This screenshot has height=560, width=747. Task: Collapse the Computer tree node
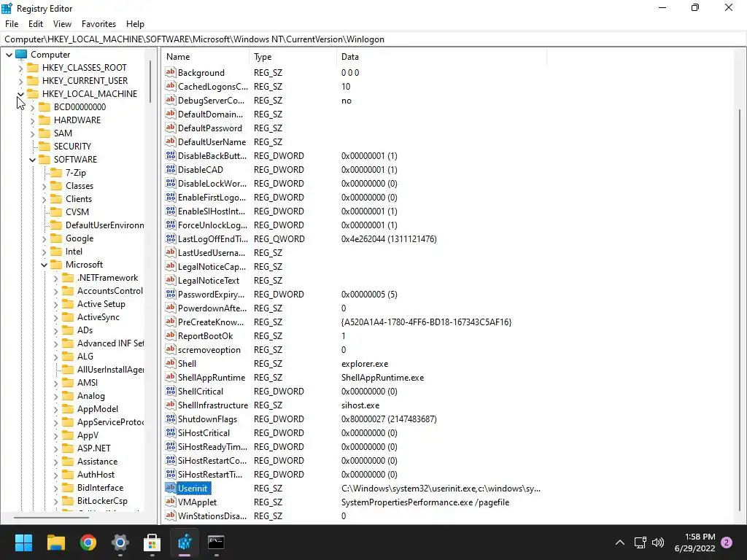tap(9, 55)
